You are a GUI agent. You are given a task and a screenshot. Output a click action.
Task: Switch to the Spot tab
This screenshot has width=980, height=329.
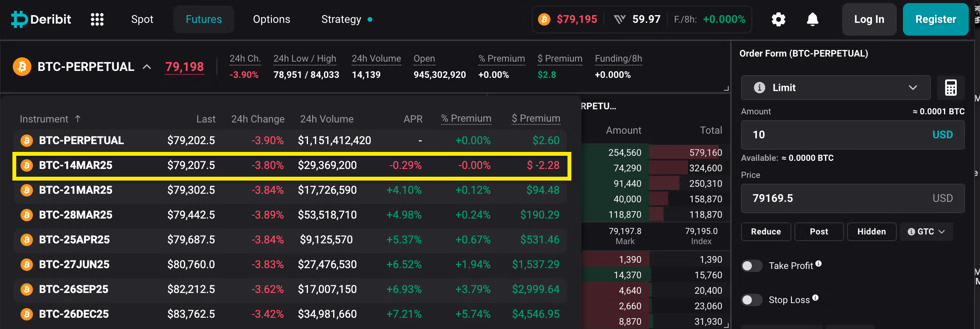(x=142, y=19)
